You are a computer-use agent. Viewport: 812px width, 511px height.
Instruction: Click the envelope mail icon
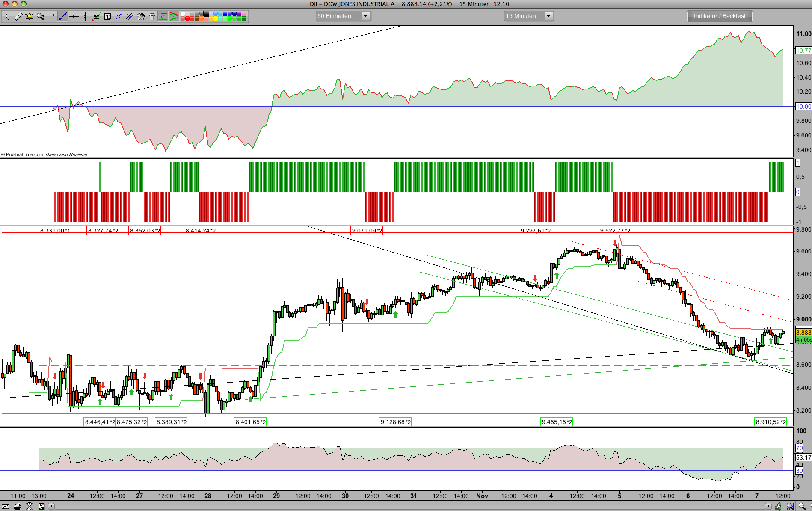coord(6,506)
